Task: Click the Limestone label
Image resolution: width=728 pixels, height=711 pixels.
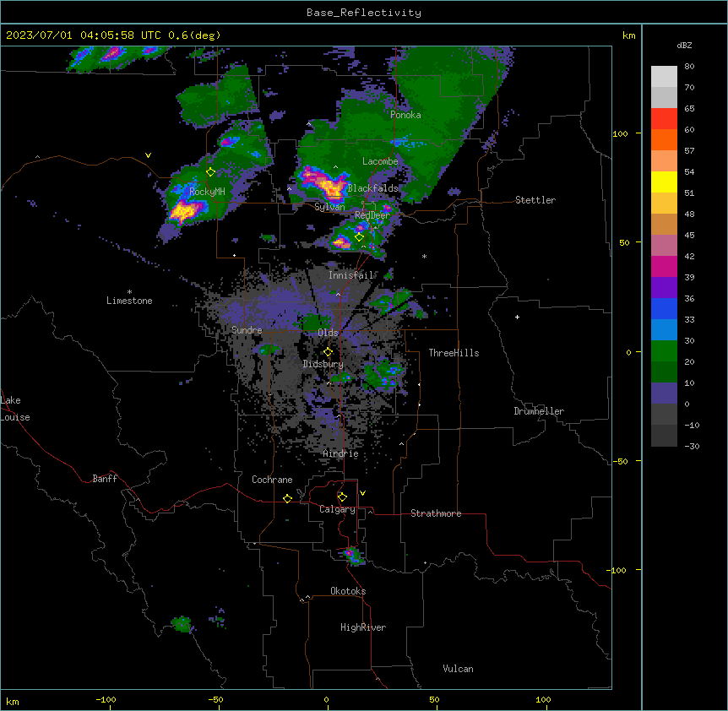Action: (129, 301)
